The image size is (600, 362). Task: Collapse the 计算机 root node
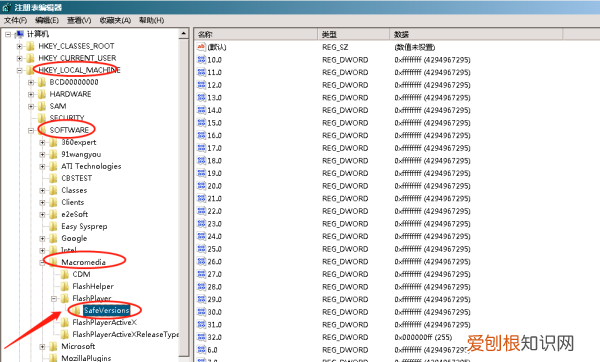click(x=8, y=34)
